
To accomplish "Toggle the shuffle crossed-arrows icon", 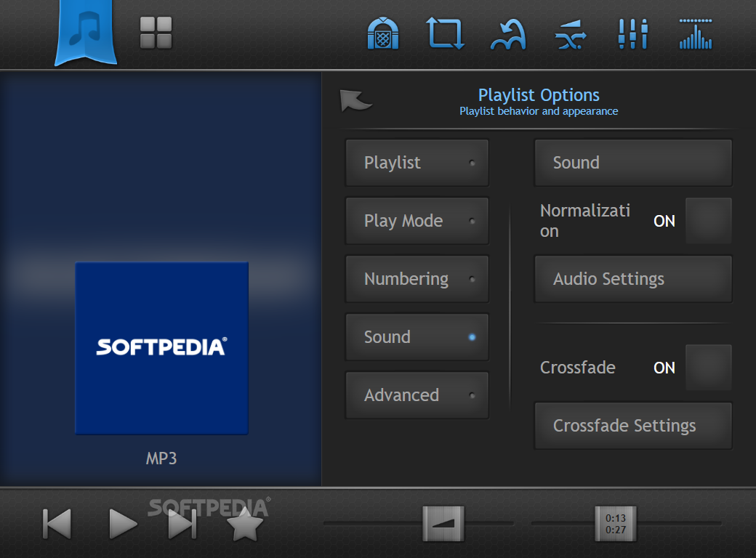I will click(x=571, y=35).
